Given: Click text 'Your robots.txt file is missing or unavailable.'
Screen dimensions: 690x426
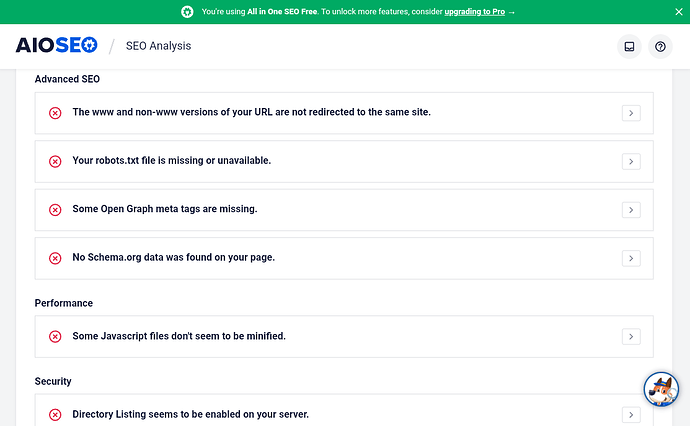Looking at the screenshot, I should [x=172, y=161].
